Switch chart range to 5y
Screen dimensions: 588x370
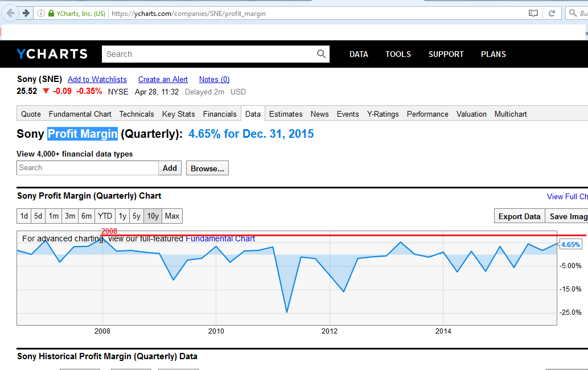137,216
